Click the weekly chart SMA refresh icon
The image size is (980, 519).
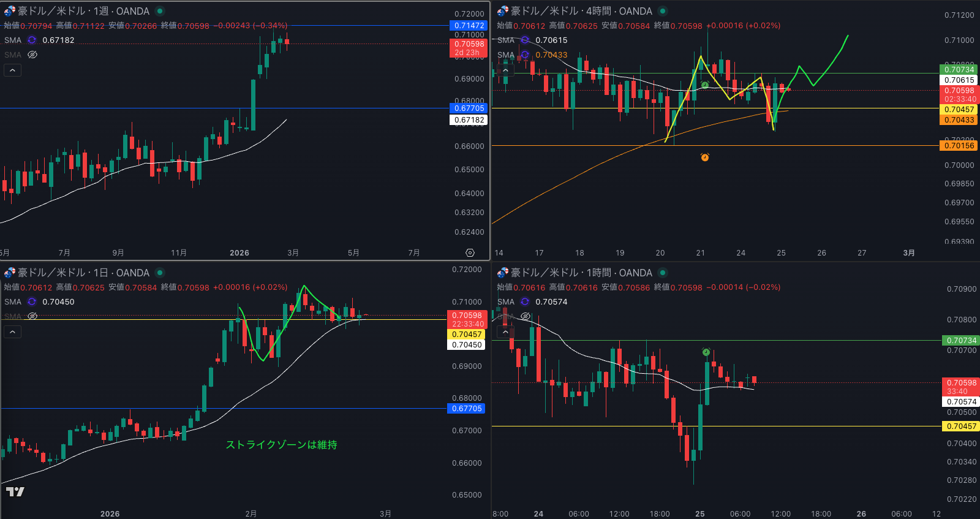click(32, 40)
